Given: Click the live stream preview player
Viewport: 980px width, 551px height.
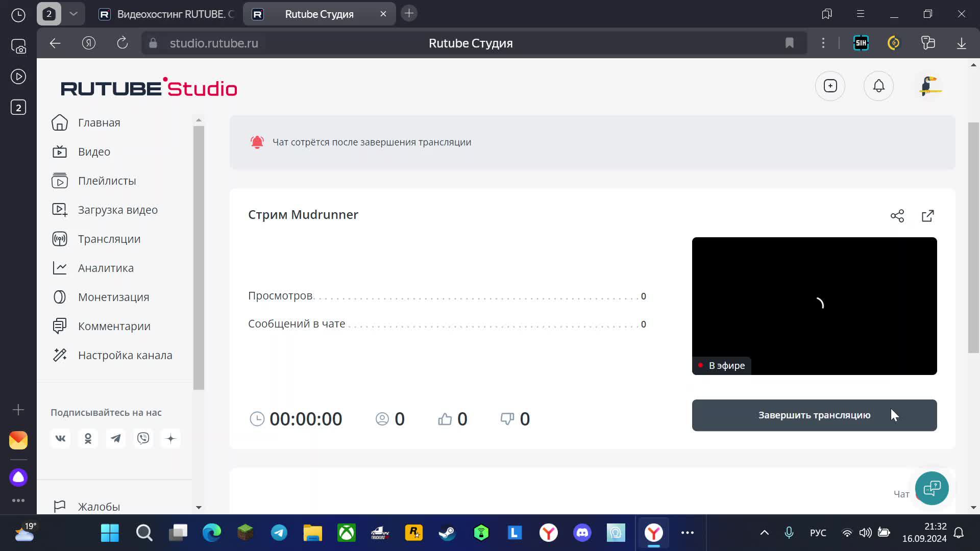Looking at the screenshot, I should point(814,306).
